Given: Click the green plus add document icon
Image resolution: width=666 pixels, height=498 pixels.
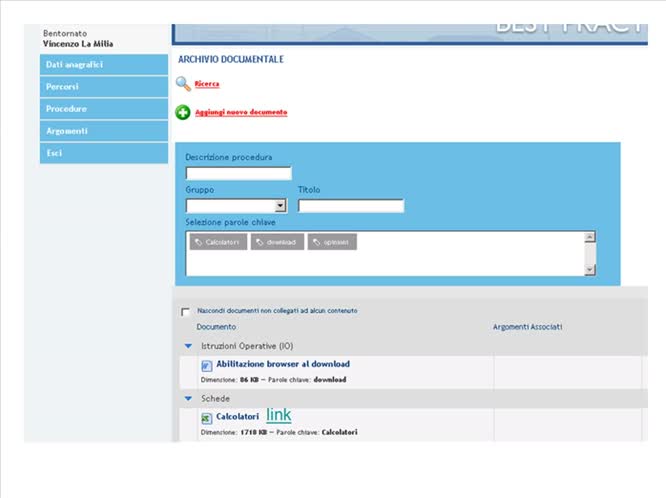Looking at the screenshot, I should (183, 113).
